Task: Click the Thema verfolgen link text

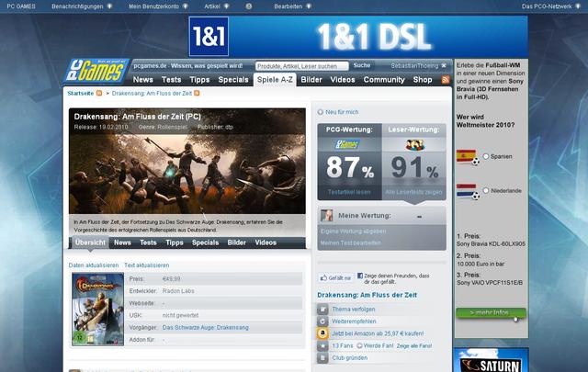Action: [354, 310]
